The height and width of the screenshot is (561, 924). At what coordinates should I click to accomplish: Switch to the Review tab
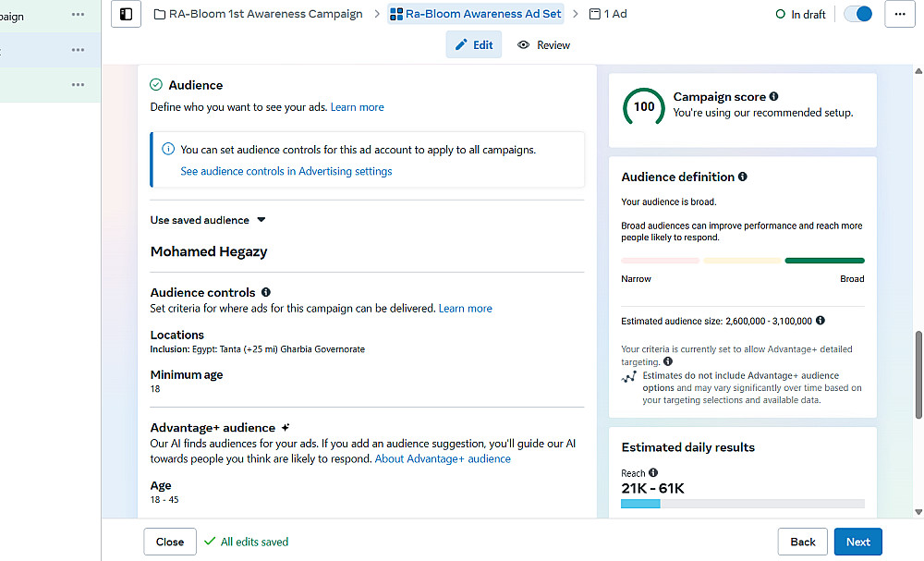tap(544, 44)
